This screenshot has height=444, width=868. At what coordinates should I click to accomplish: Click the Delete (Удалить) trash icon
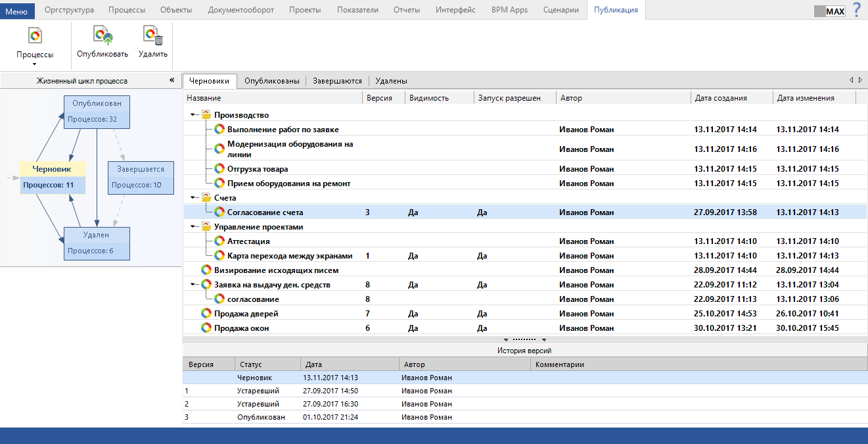(153, 36)
